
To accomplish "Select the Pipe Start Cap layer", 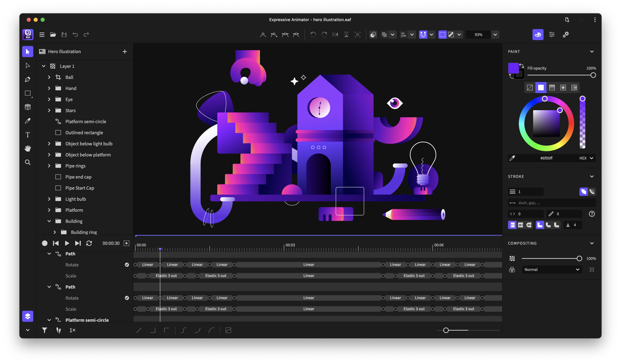I will [80, 188].
